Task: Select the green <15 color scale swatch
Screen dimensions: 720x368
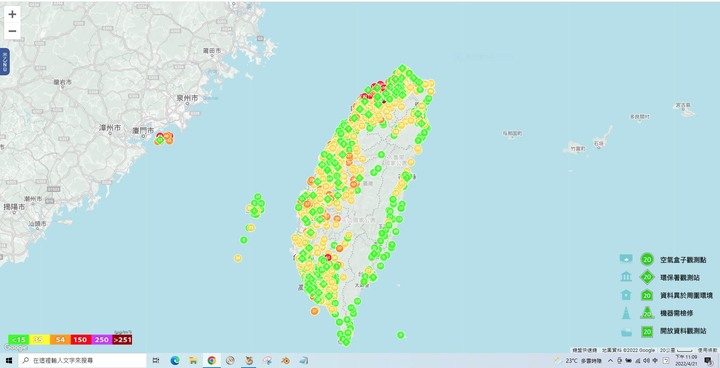Action: (x=18, y=340)
